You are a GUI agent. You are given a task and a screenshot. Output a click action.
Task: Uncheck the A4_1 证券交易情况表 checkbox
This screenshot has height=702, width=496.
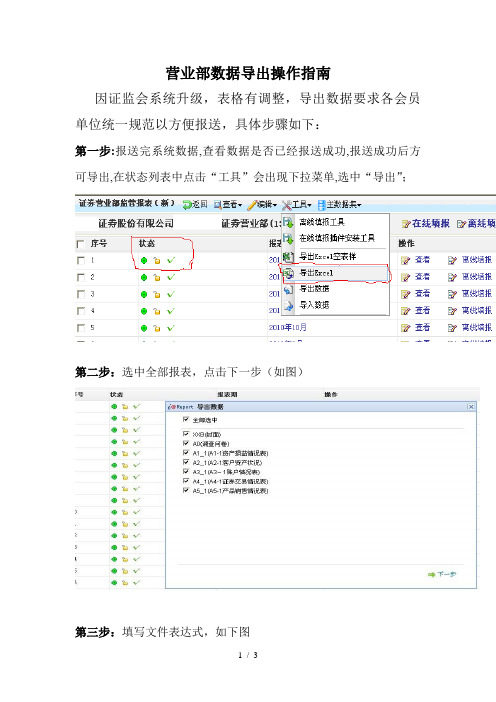[186, 481]
